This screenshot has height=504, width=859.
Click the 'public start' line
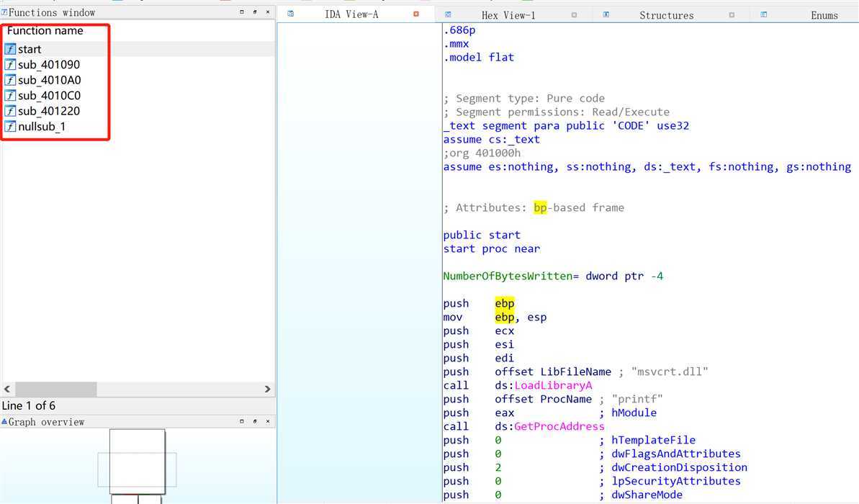pos(482,235)
